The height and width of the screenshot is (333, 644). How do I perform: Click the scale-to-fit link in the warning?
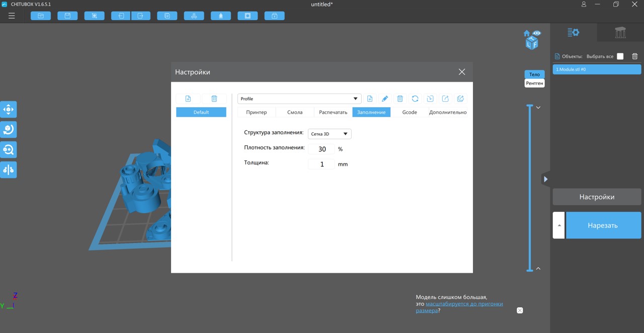pyautogui.click(x=464, y=304)
